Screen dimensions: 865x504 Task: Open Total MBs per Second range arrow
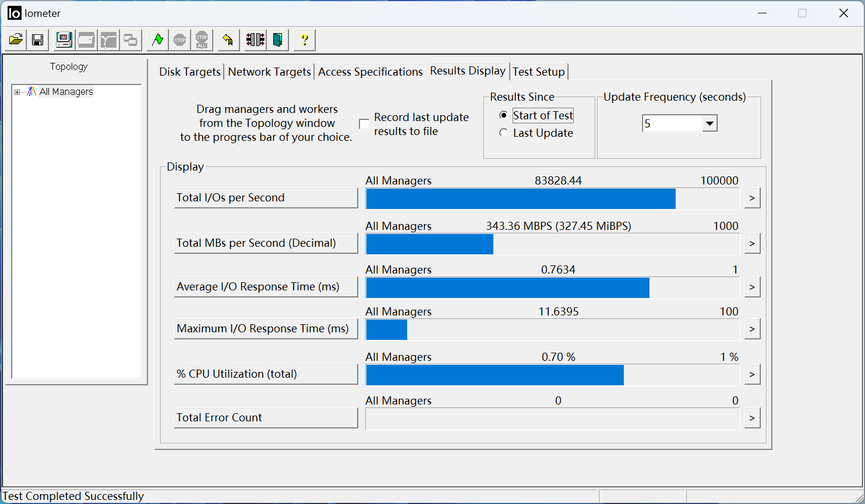pos(752,243)
